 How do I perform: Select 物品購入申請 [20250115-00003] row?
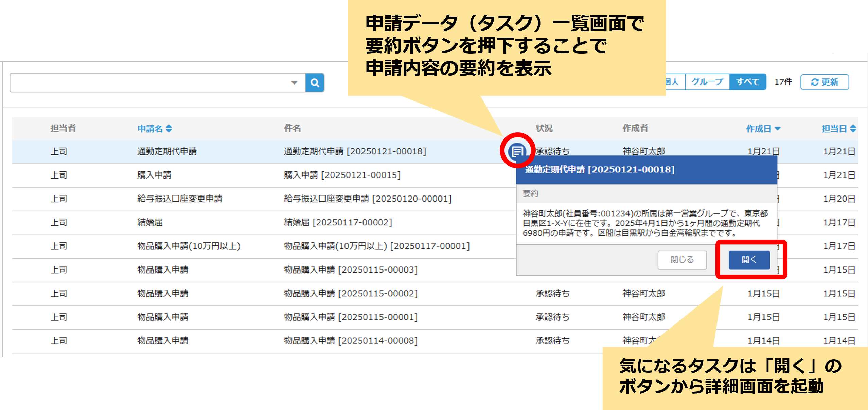coord(435,270)
